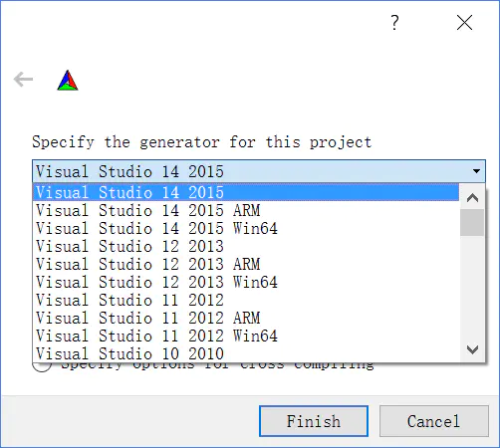Select Visual Studio 14 2015 highlighted entry
The height and width of the screenshot is (448, 500).
246,192
